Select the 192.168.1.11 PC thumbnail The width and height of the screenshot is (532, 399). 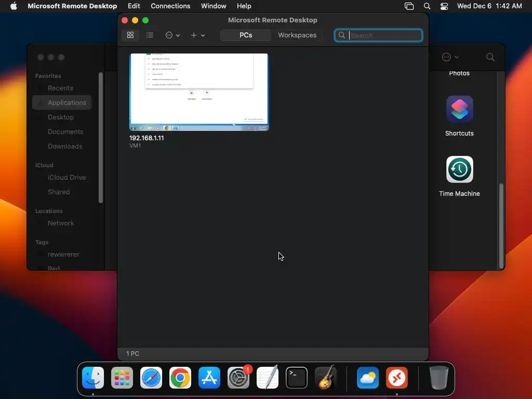point(199,92)
